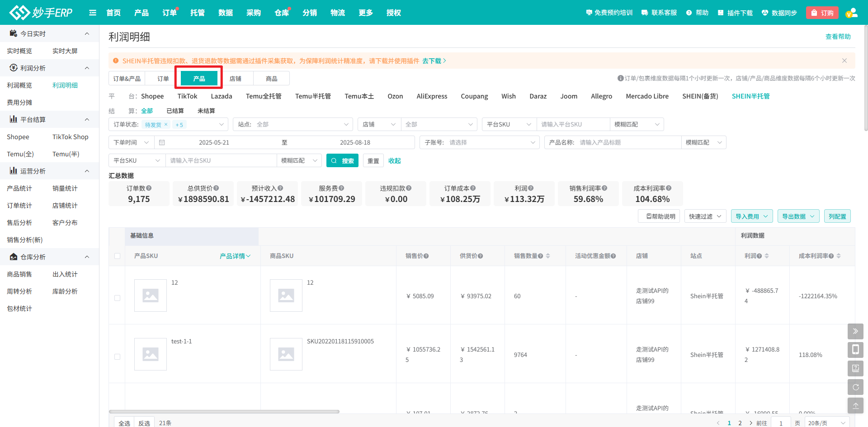Click 收起 to collapse filters
The image size is (868, 427).
click(x=394, y=160)
